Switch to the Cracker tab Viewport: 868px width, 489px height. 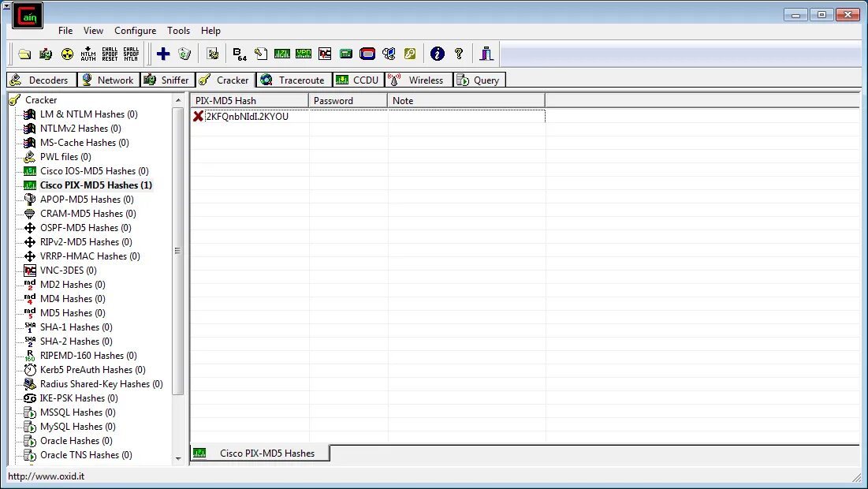pos(225,80)
